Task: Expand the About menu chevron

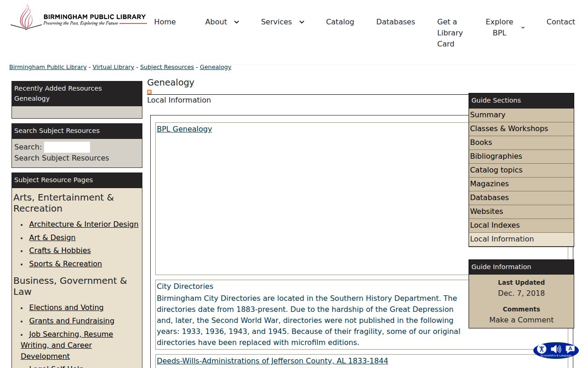Action: coord(237,22)
